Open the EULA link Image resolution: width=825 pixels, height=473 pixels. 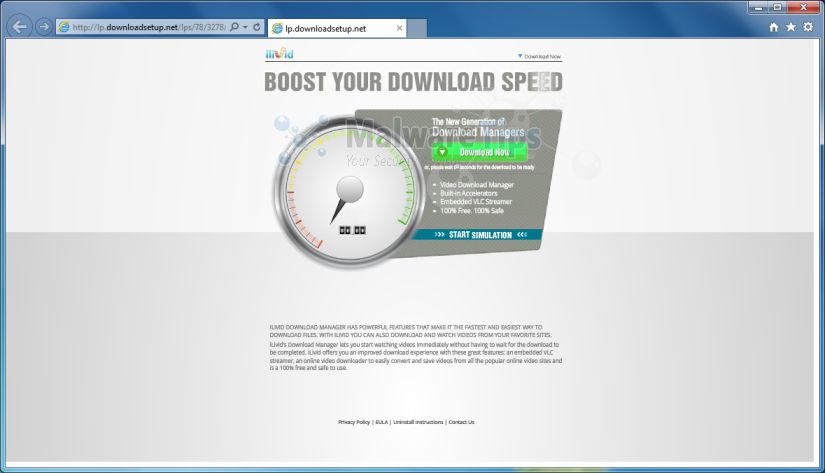tap(381, 422)
